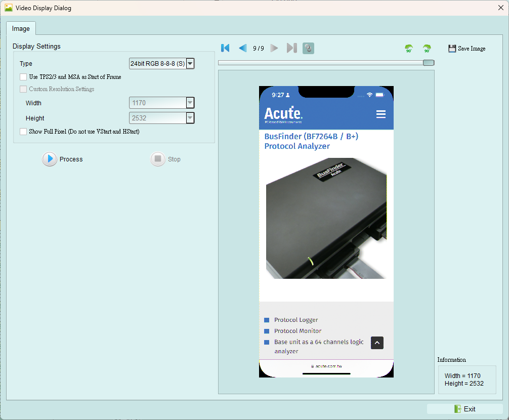Viewport: 509px width, 420px height.
Task: Click the hamburger menu in the preview
Action: (x=381, y=114)
